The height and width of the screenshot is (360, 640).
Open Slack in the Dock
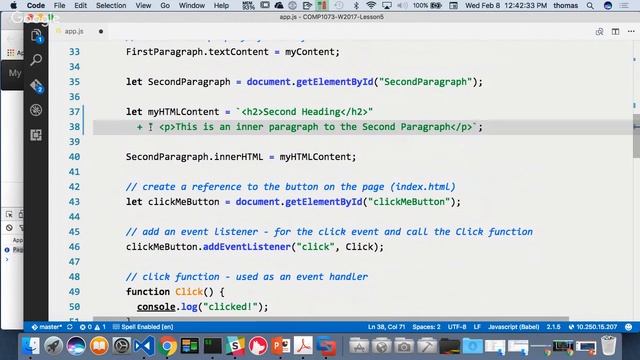[x=236, y=346]
